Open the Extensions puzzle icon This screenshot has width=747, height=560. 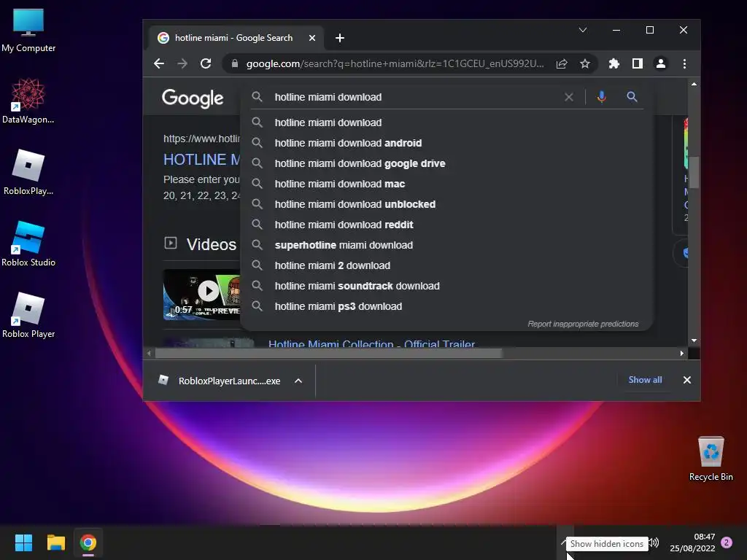coord(614,63)
